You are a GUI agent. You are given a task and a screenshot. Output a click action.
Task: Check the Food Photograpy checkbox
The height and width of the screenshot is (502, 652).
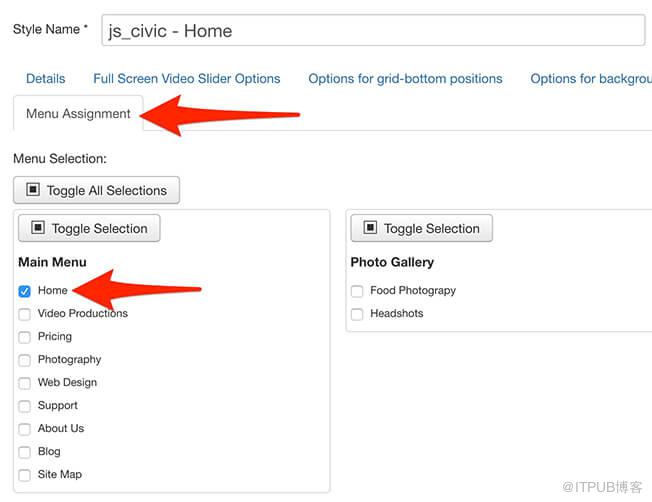point(357,291)
